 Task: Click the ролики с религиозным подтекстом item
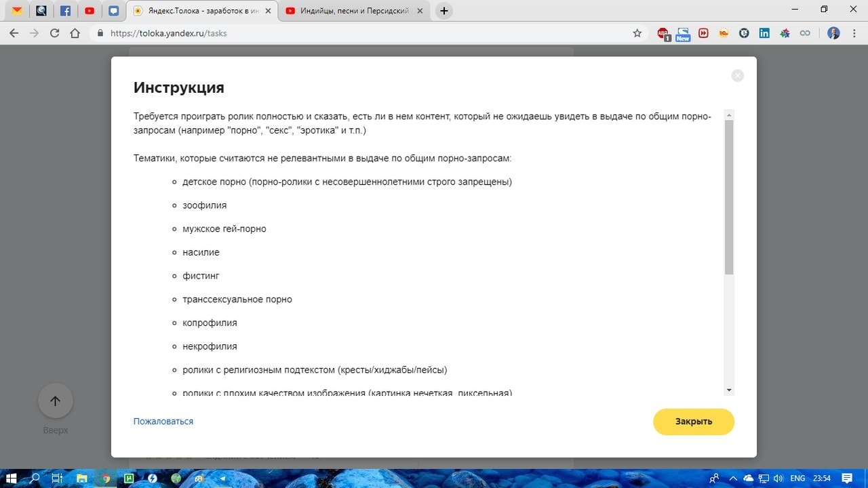point(315,370)
